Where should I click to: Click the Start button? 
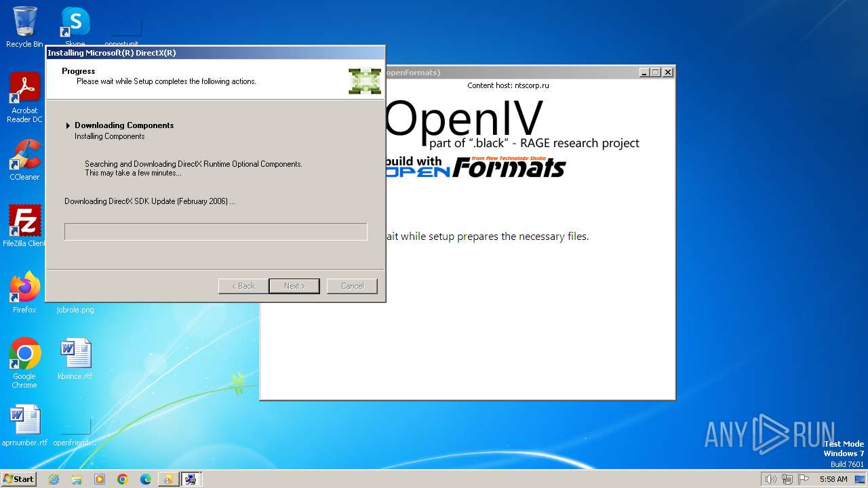[x=19, y=479]
